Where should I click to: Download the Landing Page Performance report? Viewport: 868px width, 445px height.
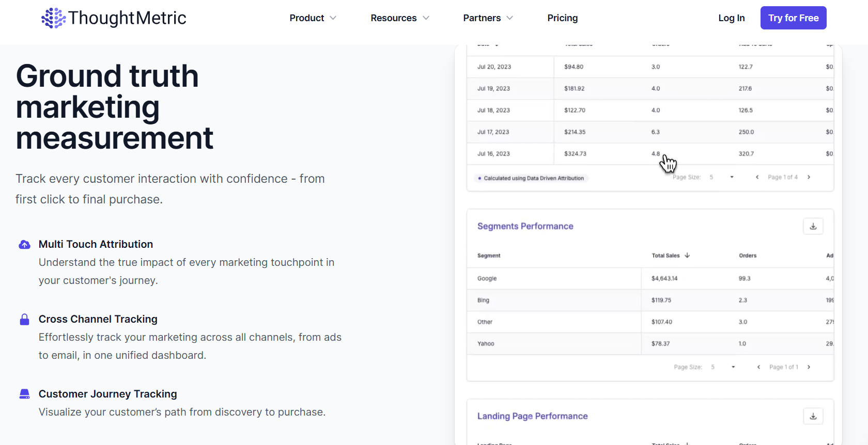pyautogui.click(x=813, y=416)
